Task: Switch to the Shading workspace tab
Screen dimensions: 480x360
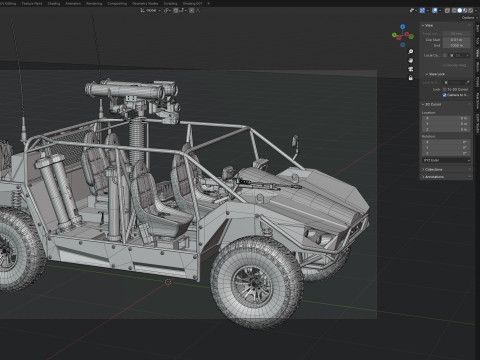Action: 54,3
